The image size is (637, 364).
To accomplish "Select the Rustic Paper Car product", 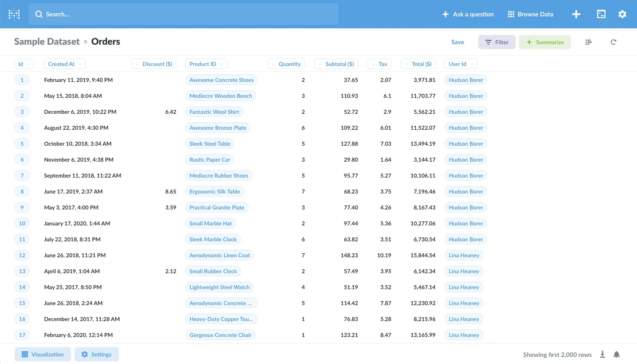I will pos(210,159).
